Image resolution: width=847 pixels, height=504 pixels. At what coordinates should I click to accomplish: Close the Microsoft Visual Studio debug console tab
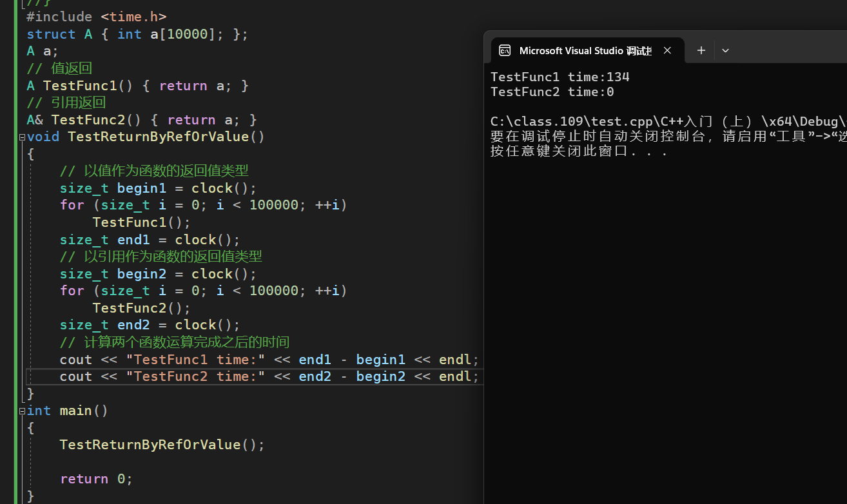pyautogui.click(x=668, y=50)
